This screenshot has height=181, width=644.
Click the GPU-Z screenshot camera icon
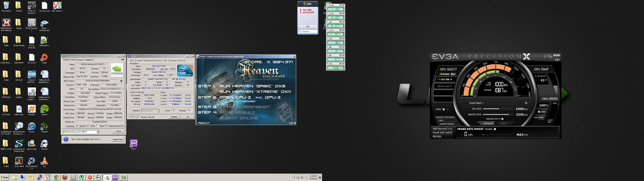point(123,59)
